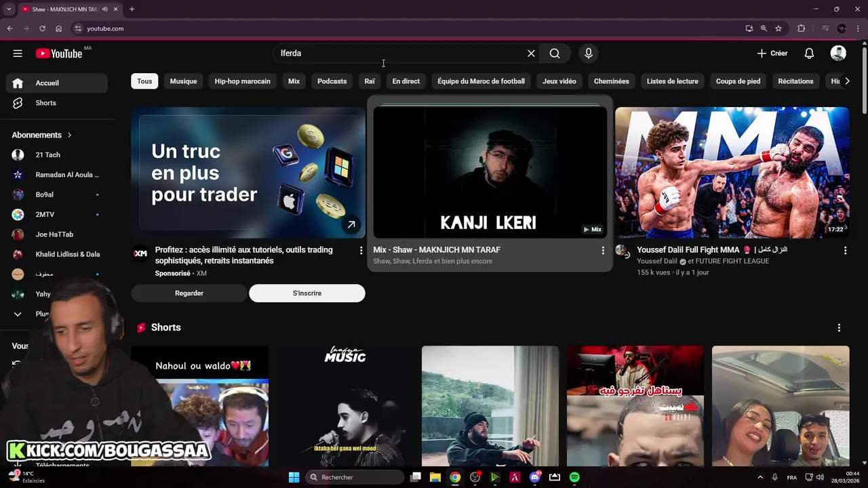Open the couple in car short

pyautogui.click(x=781, y=406)
